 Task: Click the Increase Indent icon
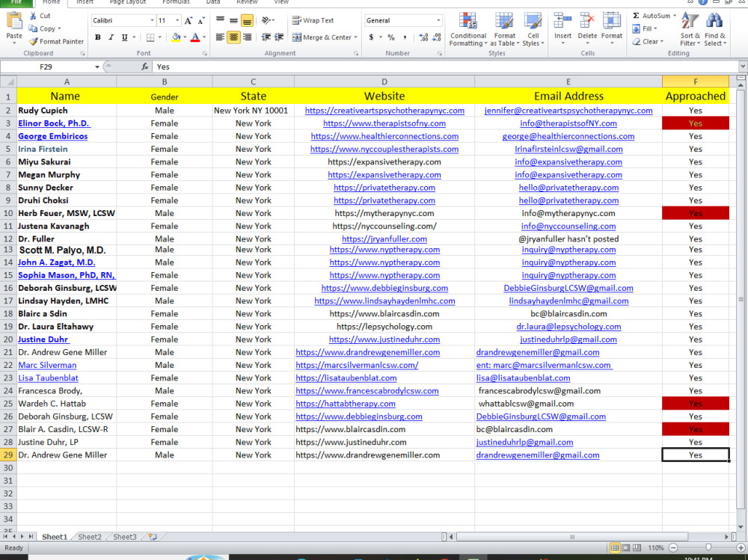(x=279, y=37)
